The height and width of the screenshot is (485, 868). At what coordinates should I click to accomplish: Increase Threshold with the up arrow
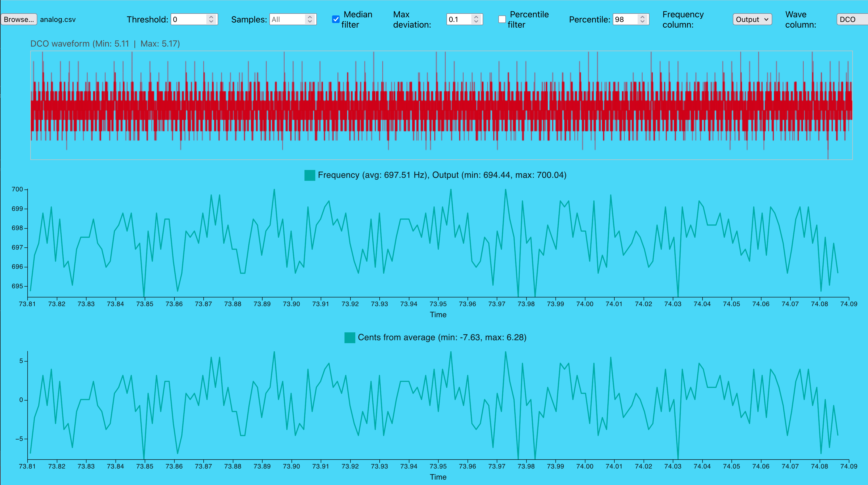pos(211,17)
